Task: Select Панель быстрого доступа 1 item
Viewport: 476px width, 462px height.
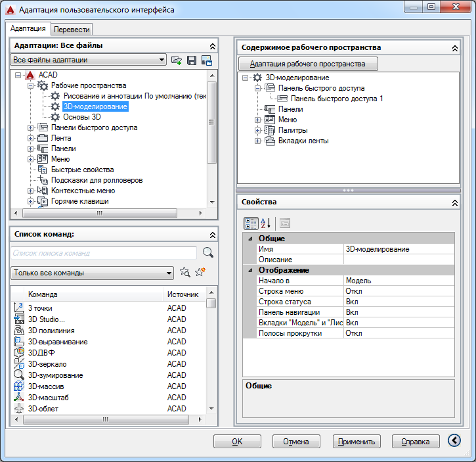Action: click(337, 99)
